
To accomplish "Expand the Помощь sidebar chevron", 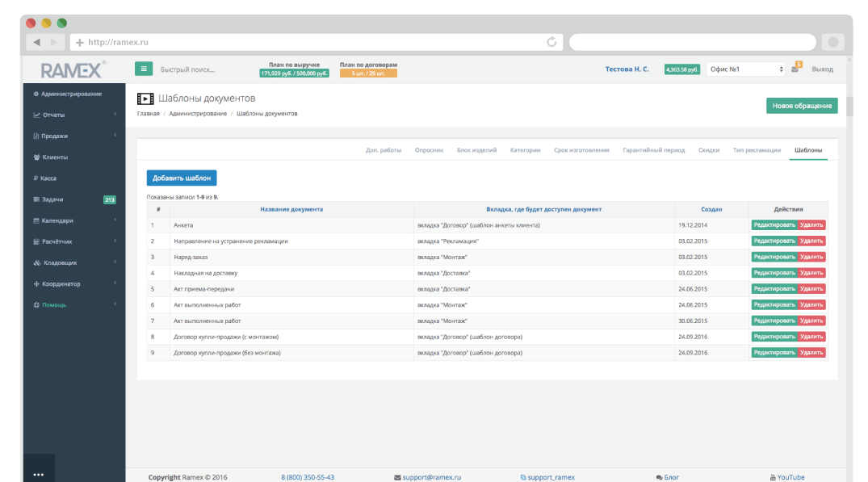I will pos(115,304).
